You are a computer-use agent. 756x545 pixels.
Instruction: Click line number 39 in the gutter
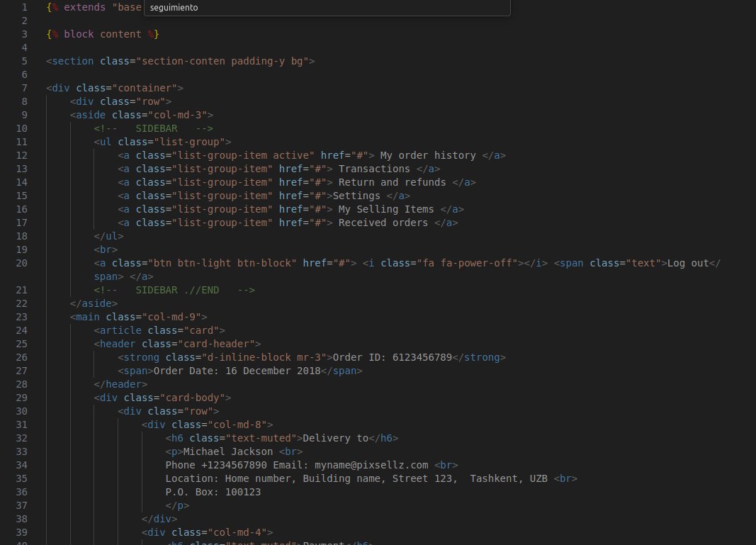22,532
